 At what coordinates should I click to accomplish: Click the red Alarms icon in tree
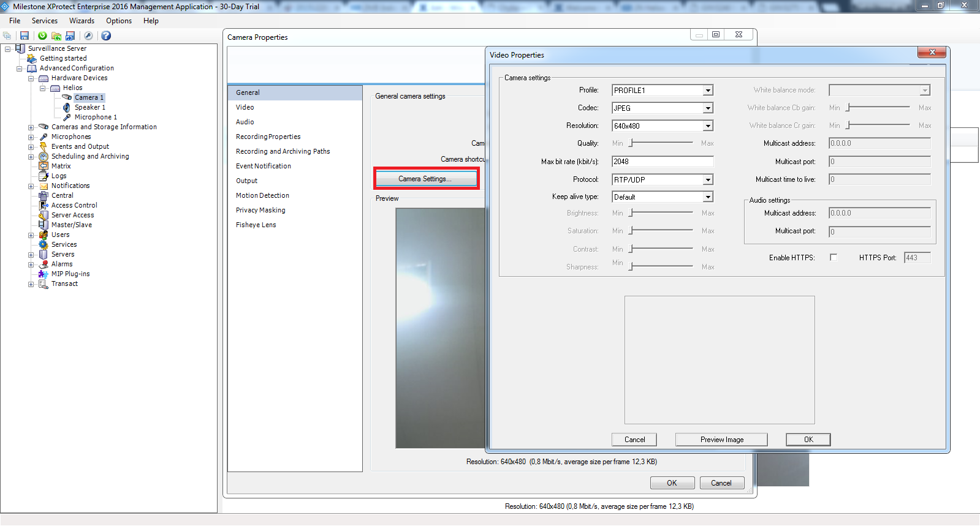(x=44, y=264)
